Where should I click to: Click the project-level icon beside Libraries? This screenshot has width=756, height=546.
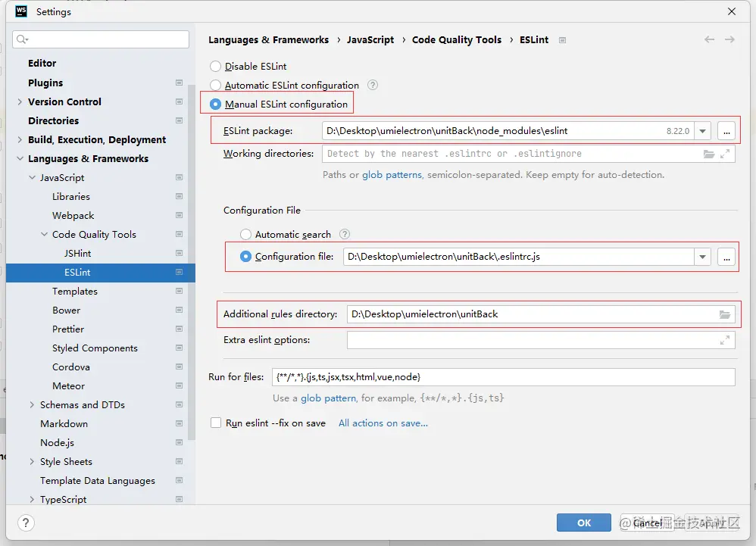[179, 196]
